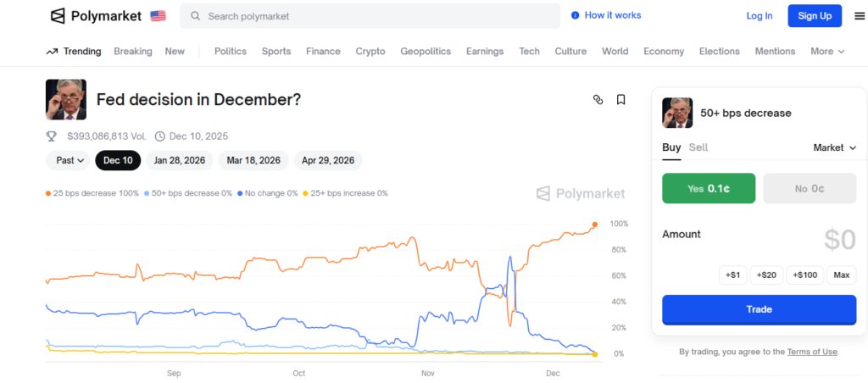Screen dimensions: 868x383
Task: Open the hamburger menu icon
Action: [x=860, y=16]
